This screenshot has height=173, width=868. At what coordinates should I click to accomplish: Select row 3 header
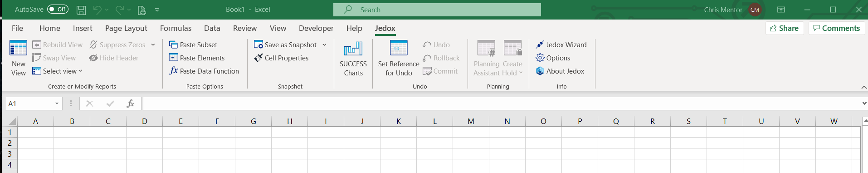pyautogui.click(x=10, y=154)
